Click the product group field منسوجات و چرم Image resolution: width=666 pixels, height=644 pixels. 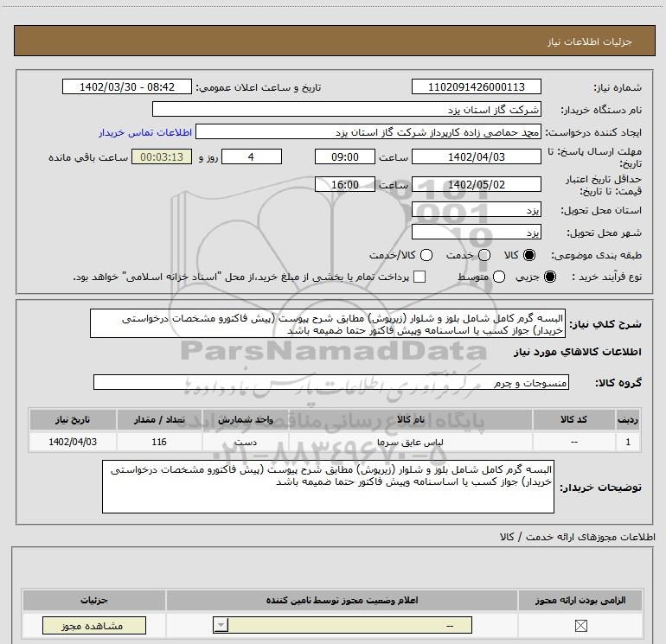331,382
